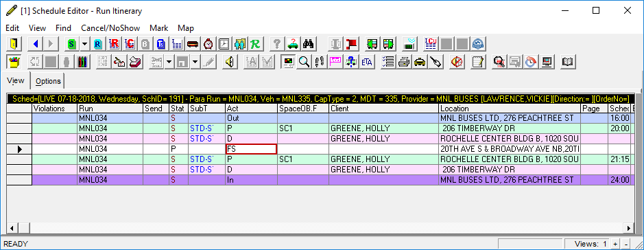Viewport: 644px width, 250px height.
Task: Open the Map menu
Action: [186, 28]
